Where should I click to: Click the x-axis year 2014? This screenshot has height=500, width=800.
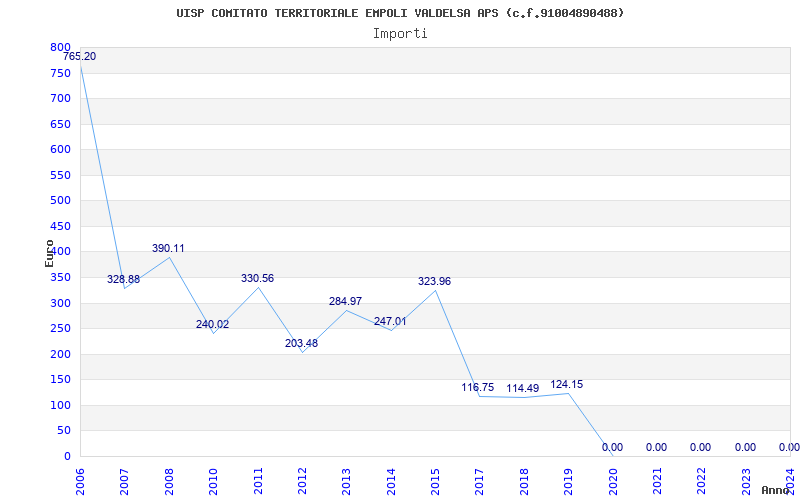(391, 482)
